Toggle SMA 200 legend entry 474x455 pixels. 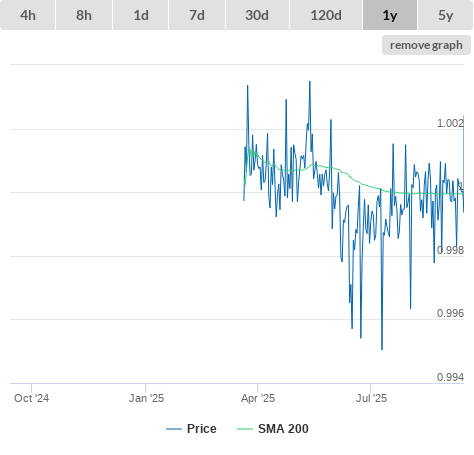tap(283, 429)
